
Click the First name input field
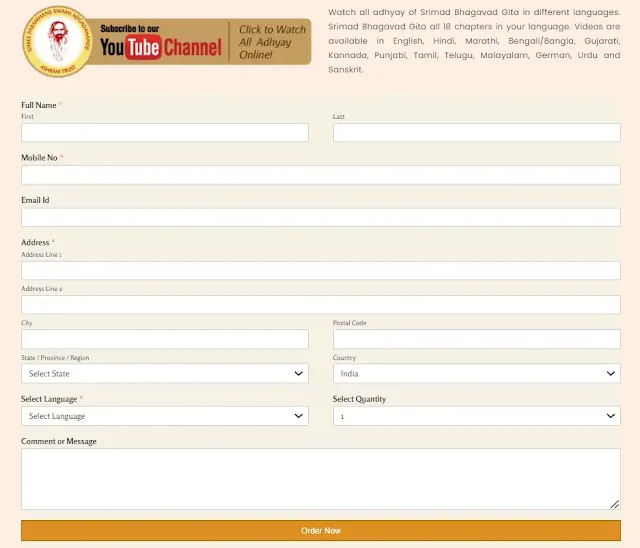165,133
